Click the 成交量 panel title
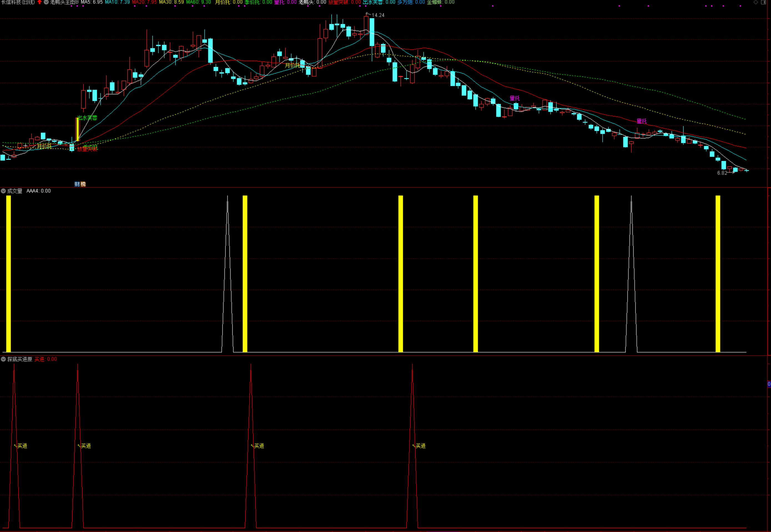The height and width of the screenshot is (532, 771). point(15,191)
